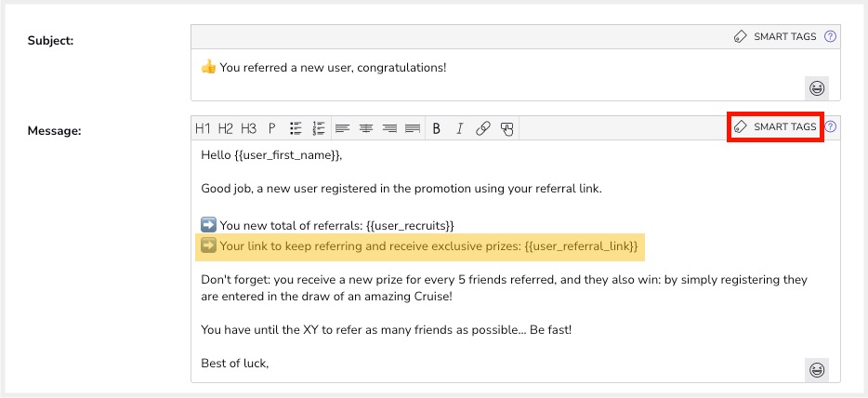Screen dimensions: 868x398
Task: Justify the message text
Action: pyautogui.click(x=413, y=128)
